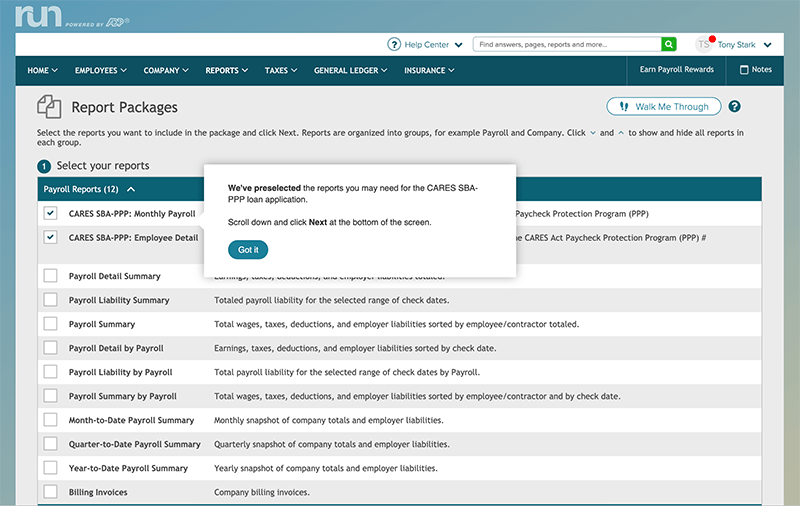The width and height of the screenshot is (800, 506).
Task: Enable the Payroll Liability by Payroll checkbox
Action: [50, 371]
